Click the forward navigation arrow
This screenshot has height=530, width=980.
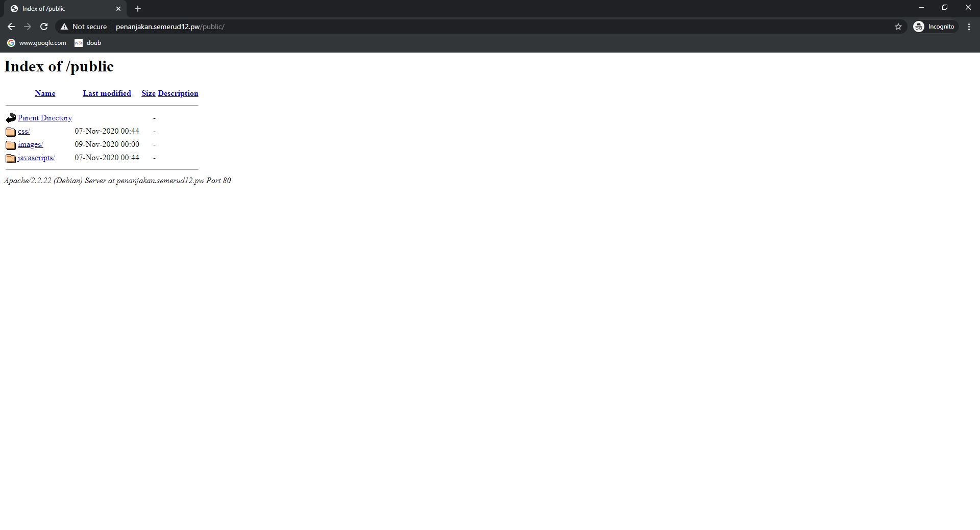(x=28, y=27)
